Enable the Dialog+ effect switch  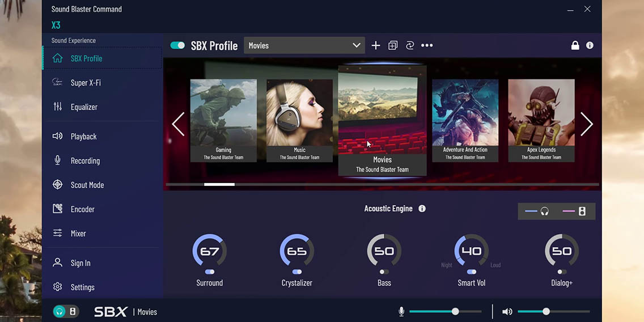pyautogui.click(x=562, y=272)
